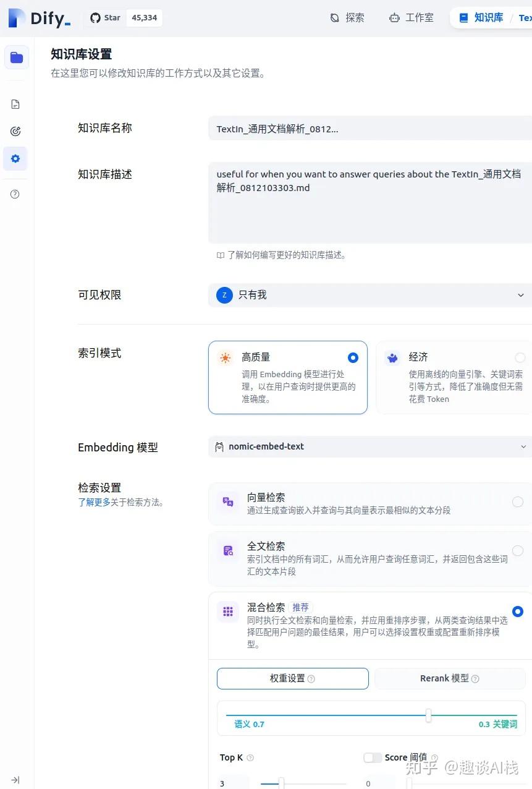Open the 可见权限 dropdown showing 只有我
532x789 pixels.
pos(371,295)
